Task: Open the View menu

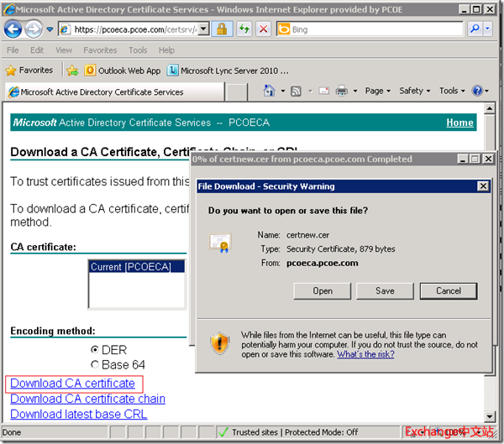Action: point(64,50)
